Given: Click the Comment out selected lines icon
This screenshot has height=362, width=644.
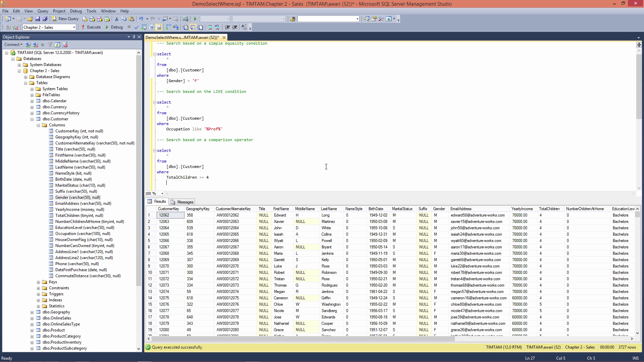Looking at the screenshot, I should [x=210, y=27].
